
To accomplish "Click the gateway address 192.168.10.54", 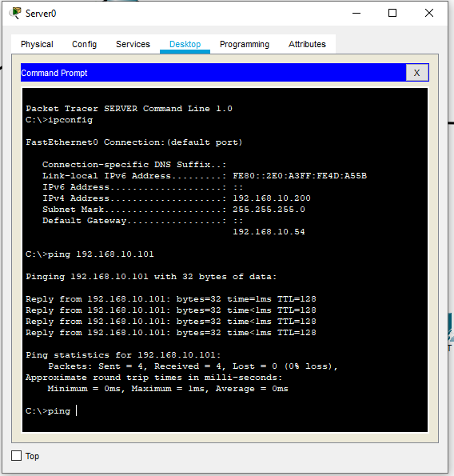I will (269, 232).
